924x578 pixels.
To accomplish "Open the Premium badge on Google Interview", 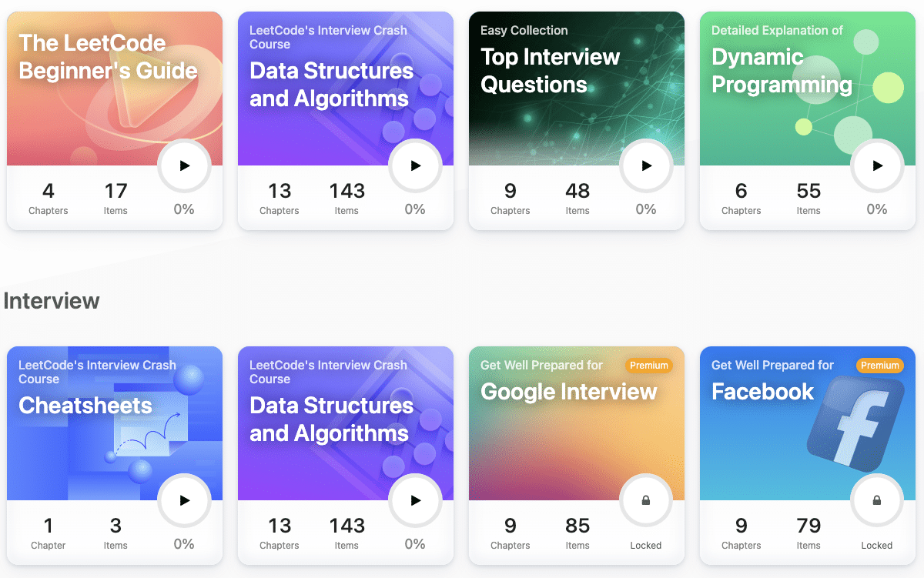I will click(x=649, y=366).
